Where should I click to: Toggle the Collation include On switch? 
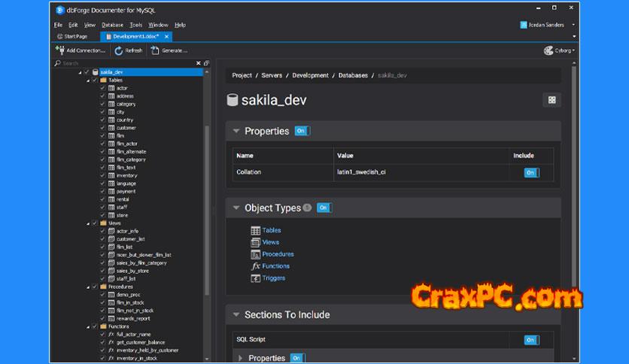[531, 172]
